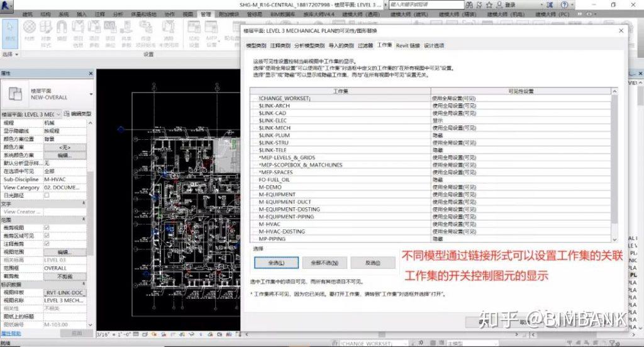Click the star favorites icon in title bar
Image resolution: width=644 pixels, height=347 pixels.
pyautogui.click(x=489, y=5)
